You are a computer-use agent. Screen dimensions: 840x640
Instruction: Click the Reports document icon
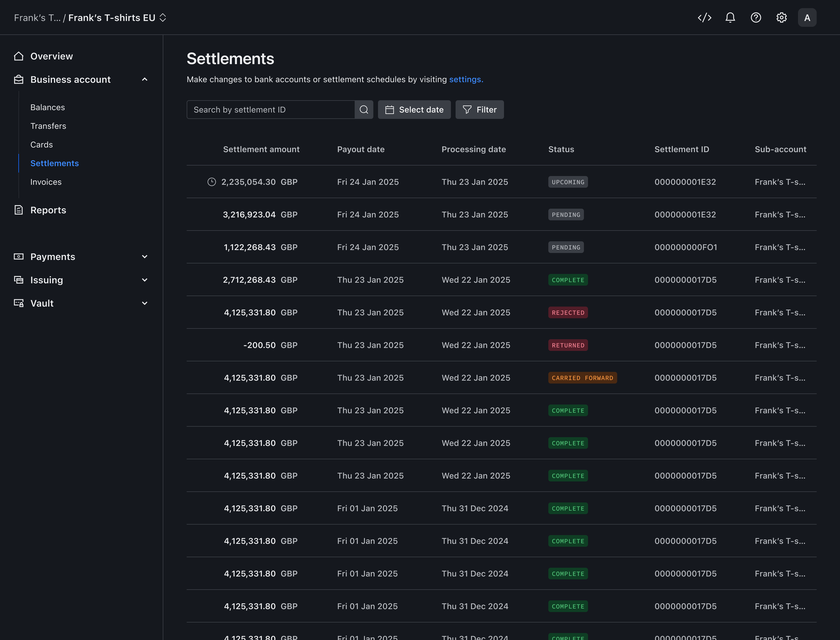(19, 210)
